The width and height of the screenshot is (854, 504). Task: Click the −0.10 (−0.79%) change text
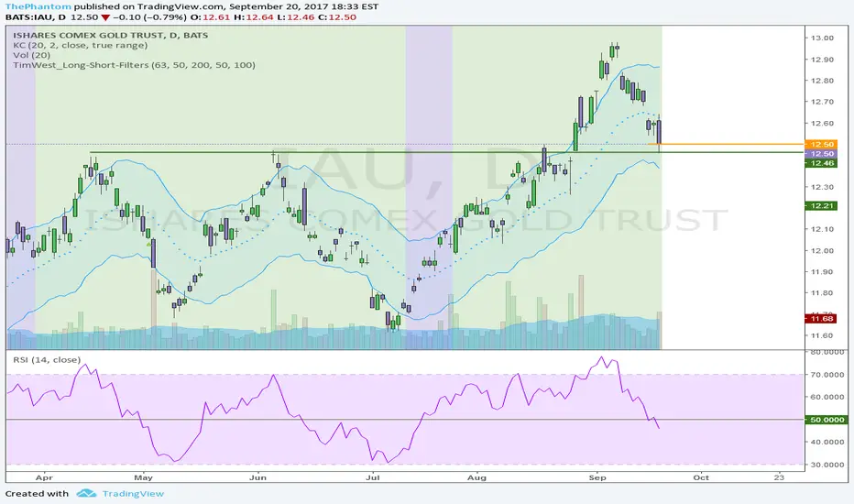(149, 16)
